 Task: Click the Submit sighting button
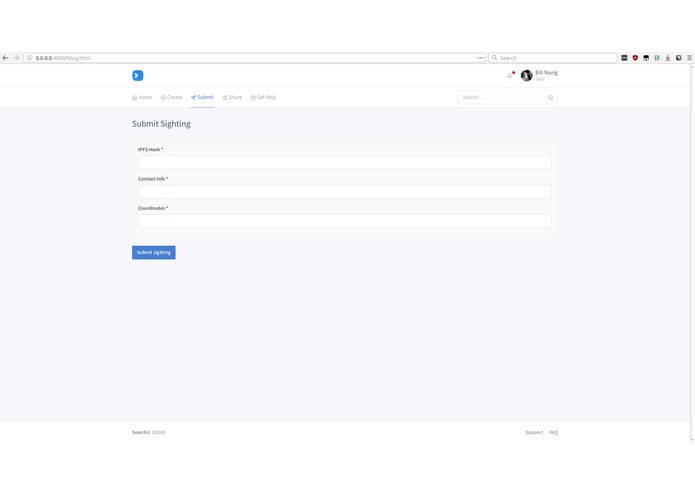click(153, 253)
